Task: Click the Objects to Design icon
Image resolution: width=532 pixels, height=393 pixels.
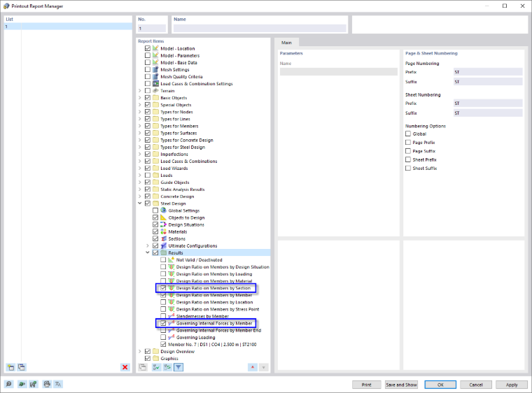Action: (163, 217)
